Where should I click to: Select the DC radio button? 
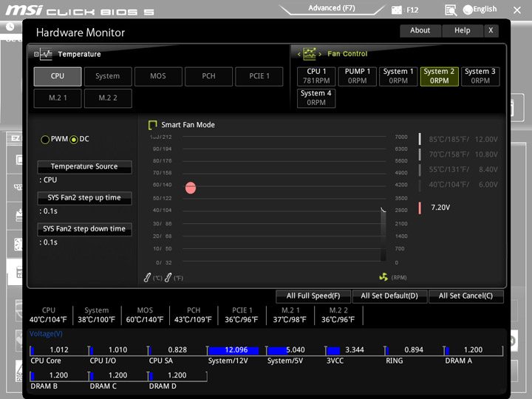(x=74, y=140)
